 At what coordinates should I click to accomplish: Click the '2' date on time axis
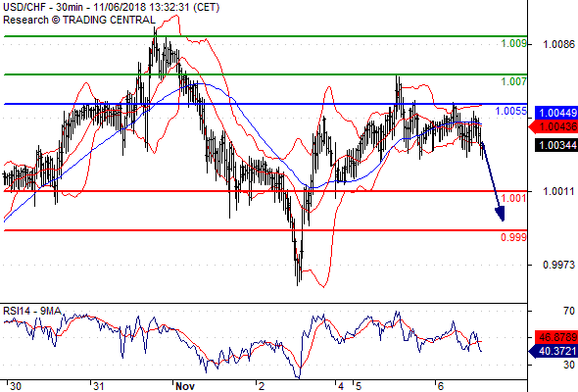point(262,386)
